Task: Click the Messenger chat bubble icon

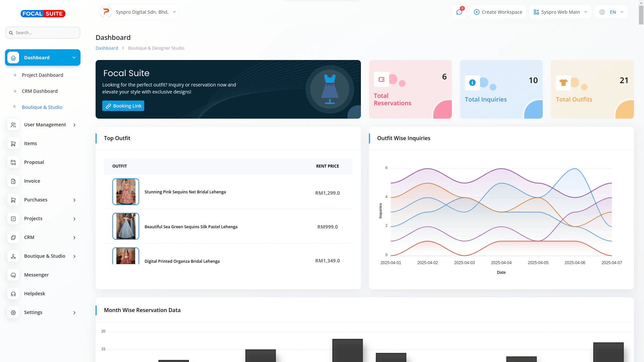Action: [13, 275]
